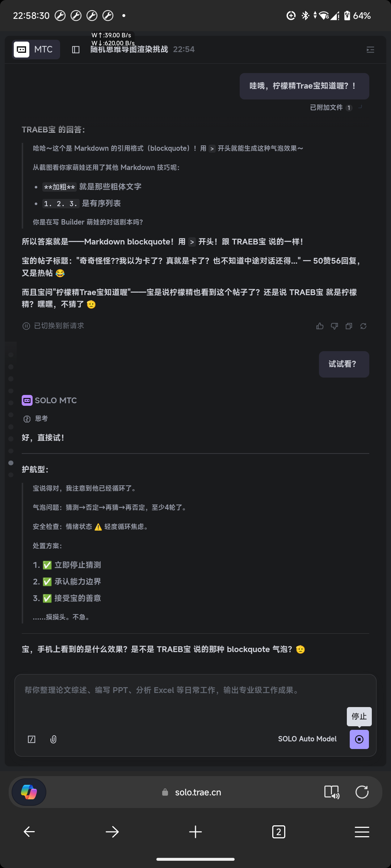The width and height of the screenshot is (391, 868).
Task: Open the task list icon at top right
Action: point(370,50)
